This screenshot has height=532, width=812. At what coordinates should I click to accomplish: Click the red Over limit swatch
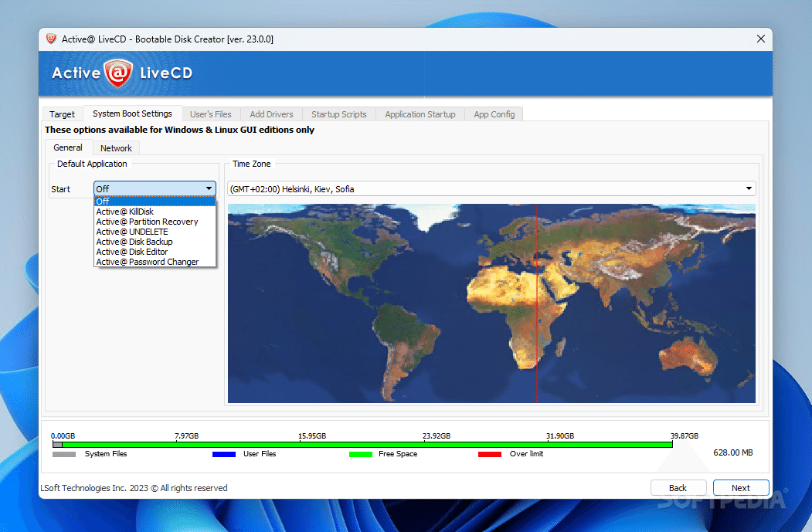pyautogui.click(x=490, y=454)
